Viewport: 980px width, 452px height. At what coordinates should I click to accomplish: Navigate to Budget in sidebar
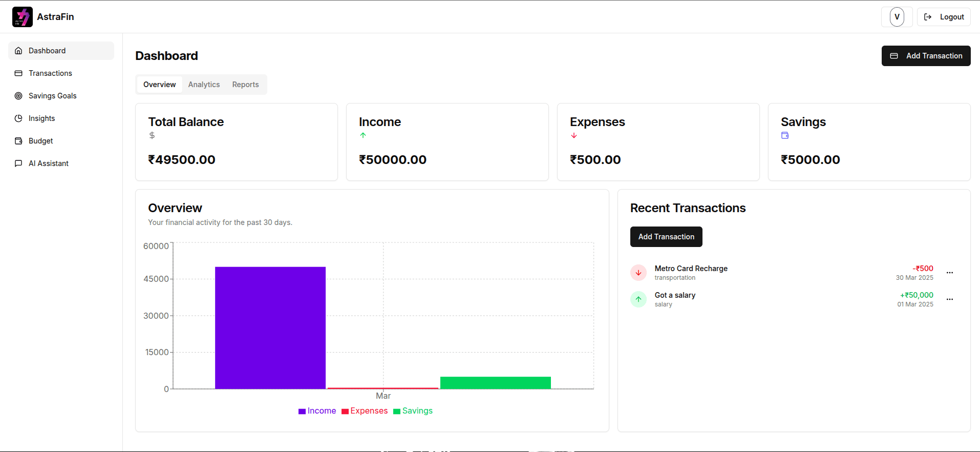pyautogui.click(x=40, y=141)
